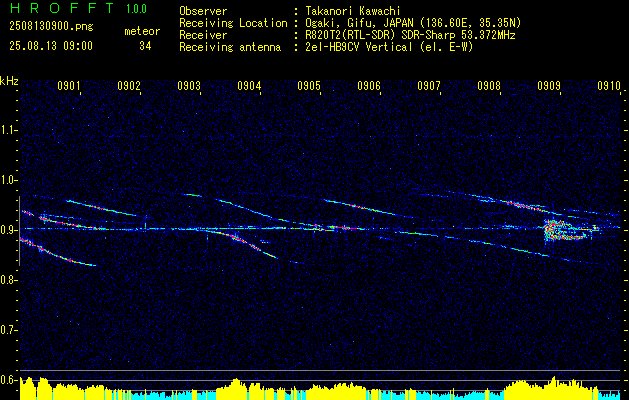The image size is (629, 400).
Task: Click the meteor count 34
Action: [145, 46]
